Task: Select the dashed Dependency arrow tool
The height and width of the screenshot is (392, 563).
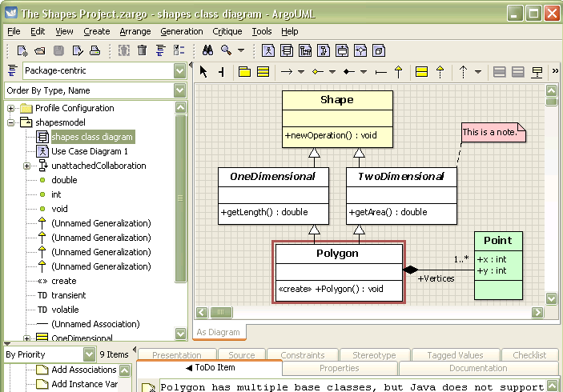Action: coord(463,72)
